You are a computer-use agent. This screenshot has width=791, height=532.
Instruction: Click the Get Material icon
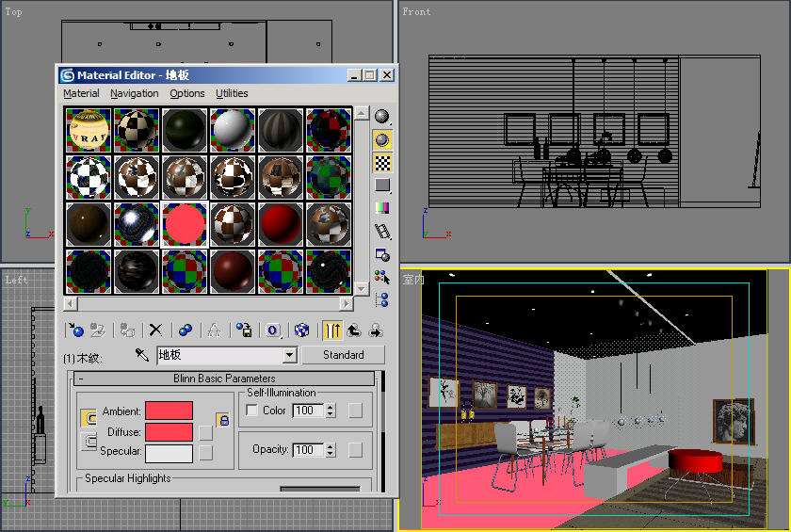[75, 330]
